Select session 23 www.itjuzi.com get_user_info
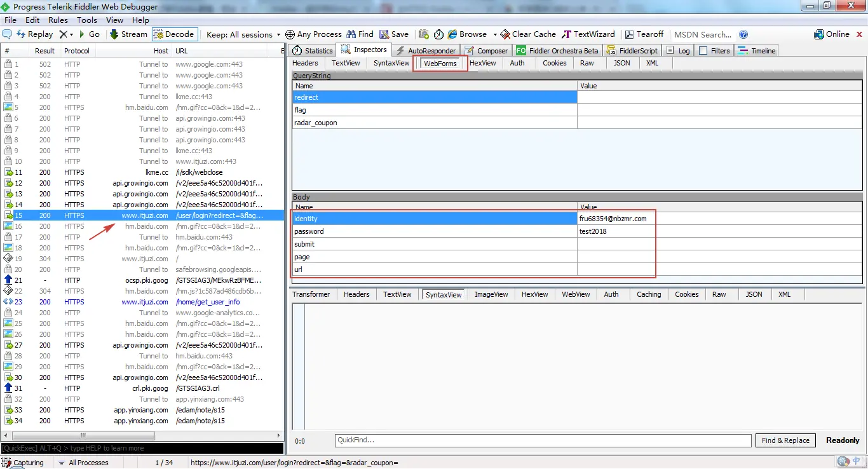Image resolution: width=868 pixels, height=469 pixels. [x=142, y=302]
